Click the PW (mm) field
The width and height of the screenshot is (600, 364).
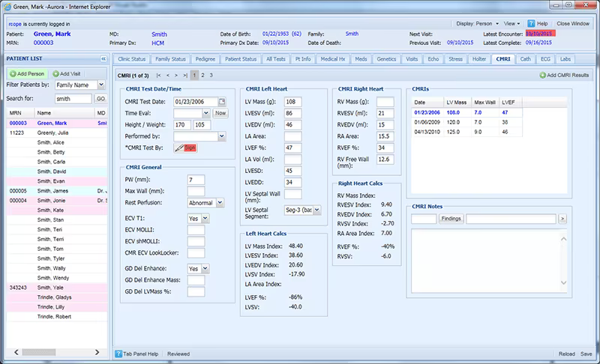click(196, 180)
